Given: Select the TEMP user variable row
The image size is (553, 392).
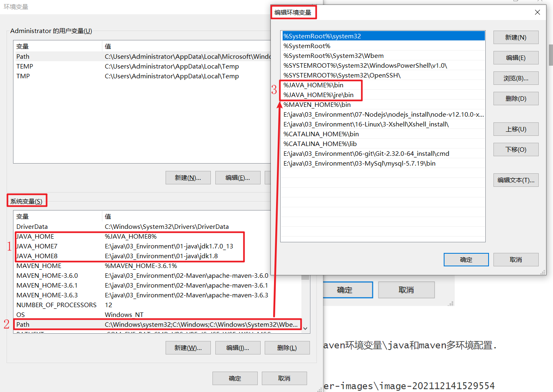Looking at the screenshot, I should pos(82,66).
